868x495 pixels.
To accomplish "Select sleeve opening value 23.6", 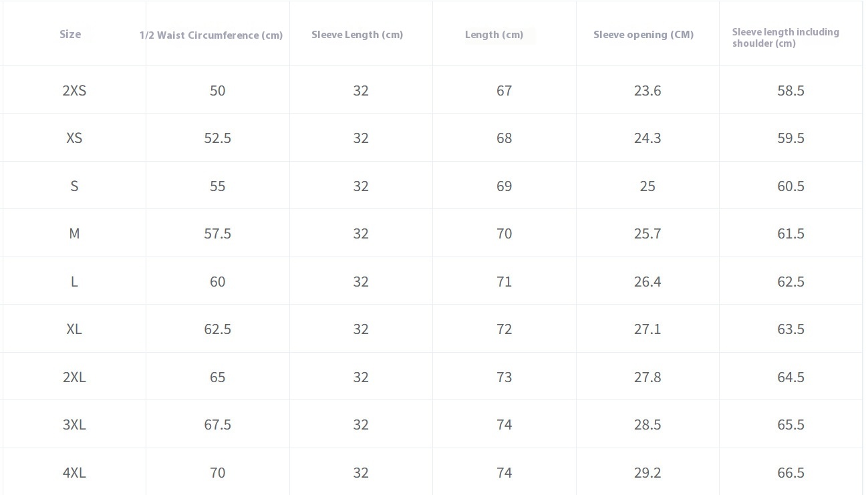I will click(x=647, y=91).
